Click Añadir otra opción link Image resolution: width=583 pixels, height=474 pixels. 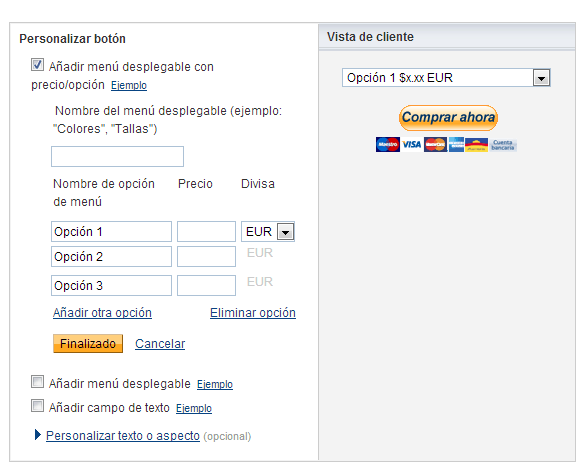(x=102, y=313)
